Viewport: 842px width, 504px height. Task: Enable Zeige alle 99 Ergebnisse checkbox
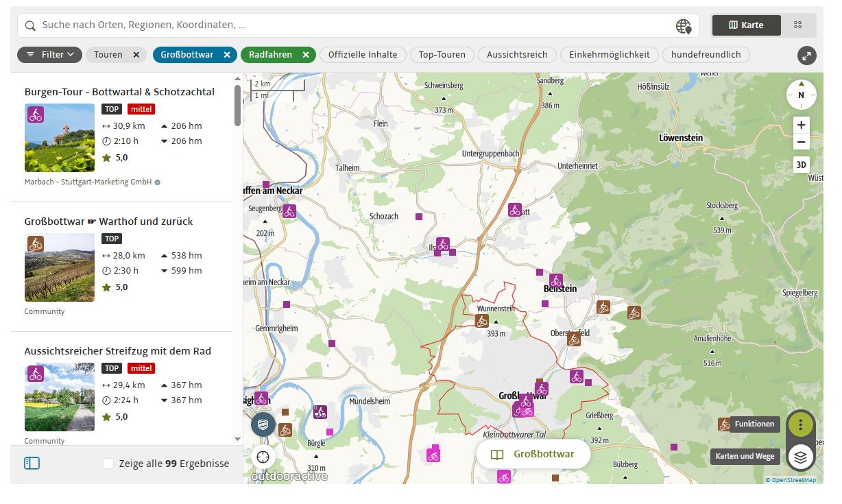108,464
